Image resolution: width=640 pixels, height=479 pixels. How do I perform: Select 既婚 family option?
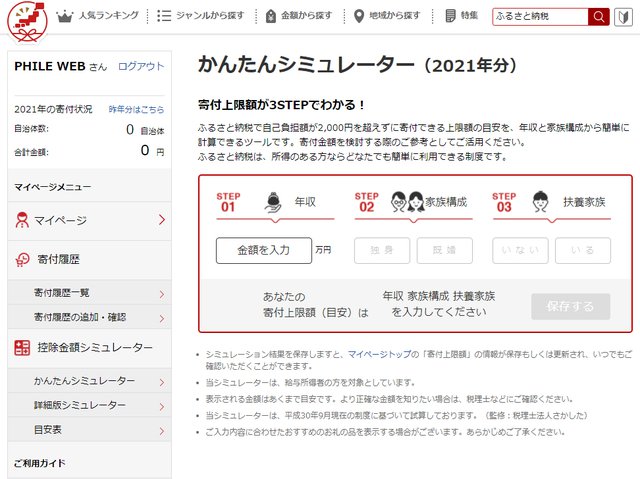click(x=444, y=251)
